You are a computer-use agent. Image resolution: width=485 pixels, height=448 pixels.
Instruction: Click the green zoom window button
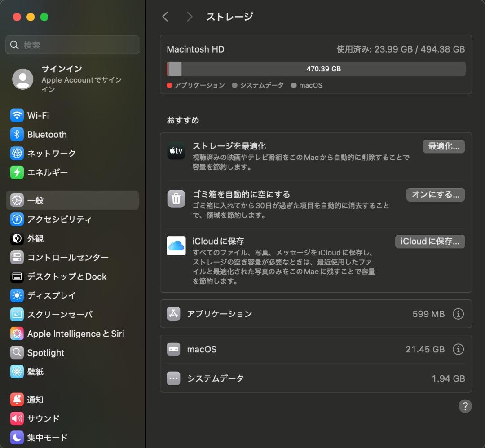[44, 17]
